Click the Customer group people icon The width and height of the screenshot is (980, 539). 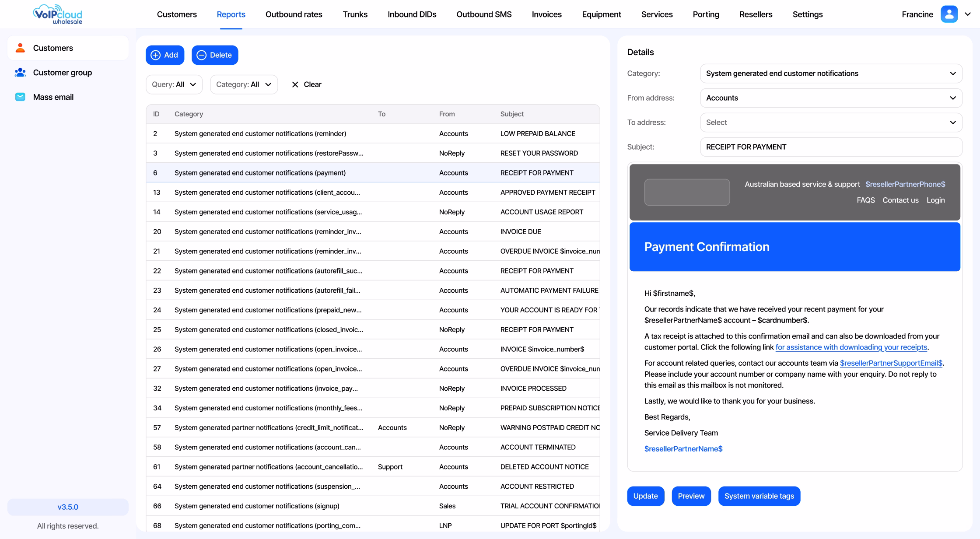pyautogui.click(x=20, y=72)
